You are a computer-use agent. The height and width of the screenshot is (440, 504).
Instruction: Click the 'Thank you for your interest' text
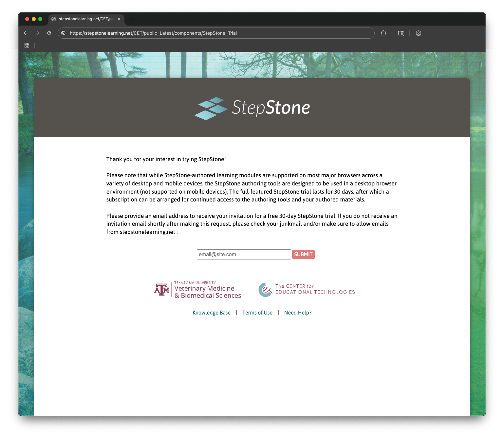[x=166, y=159]
